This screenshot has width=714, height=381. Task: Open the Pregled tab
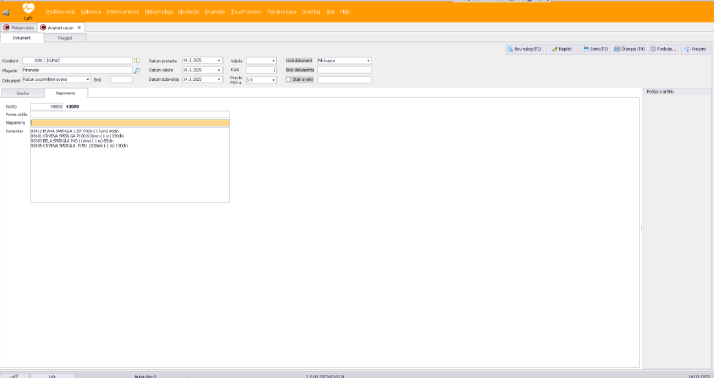click(x=65, y=38)
